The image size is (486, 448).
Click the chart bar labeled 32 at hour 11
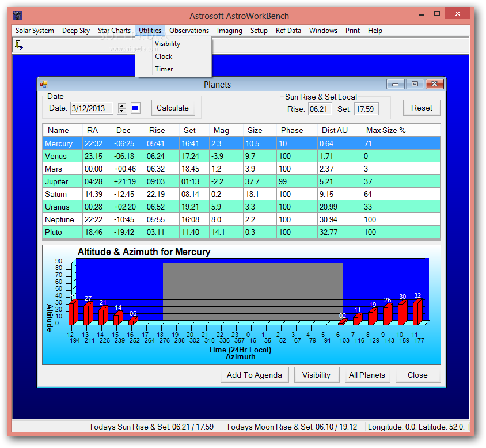click(x=418, y=312)
